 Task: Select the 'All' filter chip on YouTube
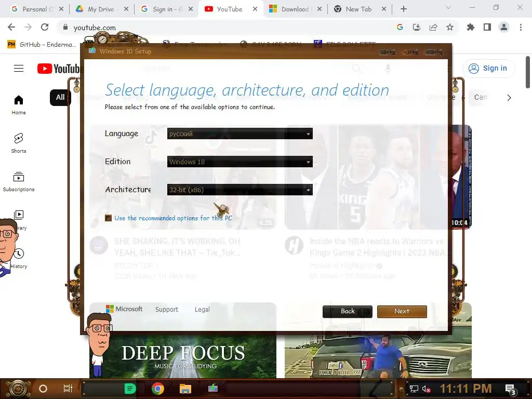60,98
